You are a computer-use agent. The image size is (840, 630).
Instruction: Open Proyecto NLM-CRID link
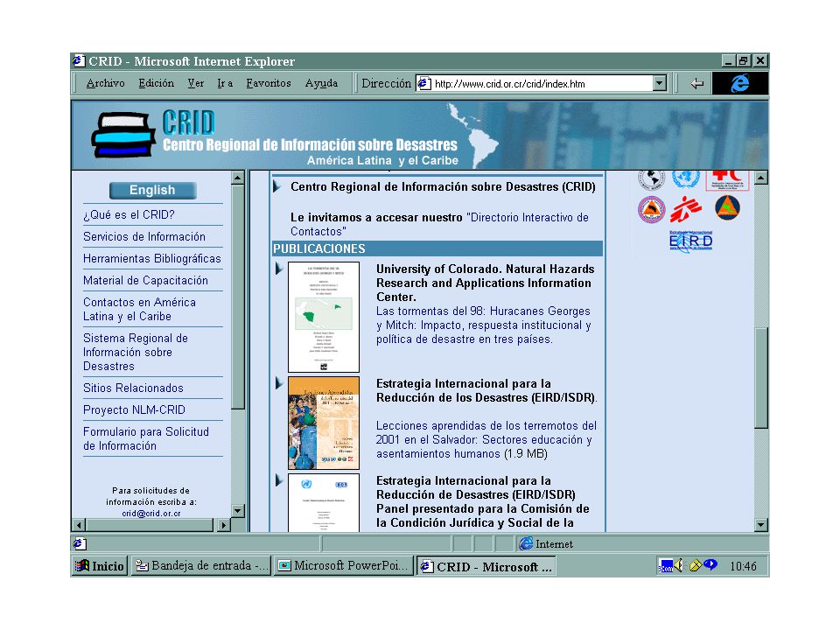click(x=134, y=409)
